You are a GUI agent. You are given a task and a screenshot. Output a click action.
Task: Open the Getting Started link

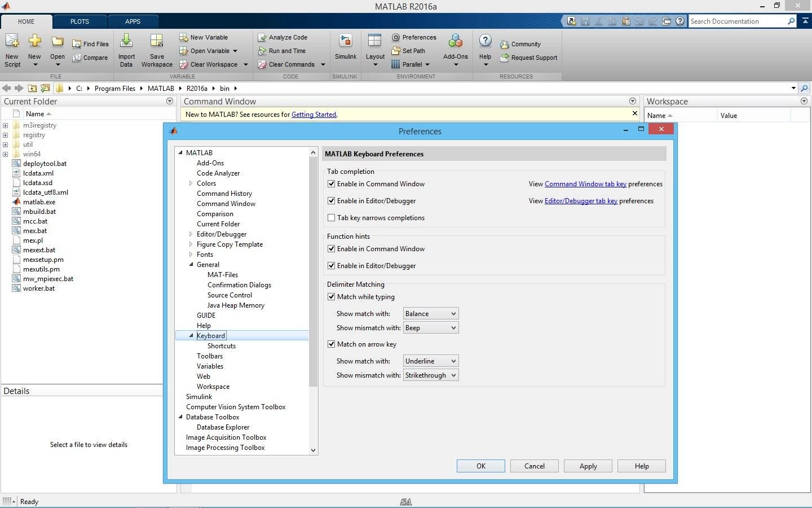(314, 115)
